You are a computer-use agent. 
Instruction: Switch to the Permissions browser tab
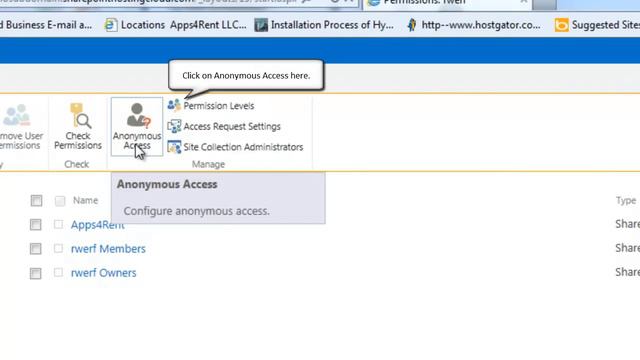[x=447, y=3]
